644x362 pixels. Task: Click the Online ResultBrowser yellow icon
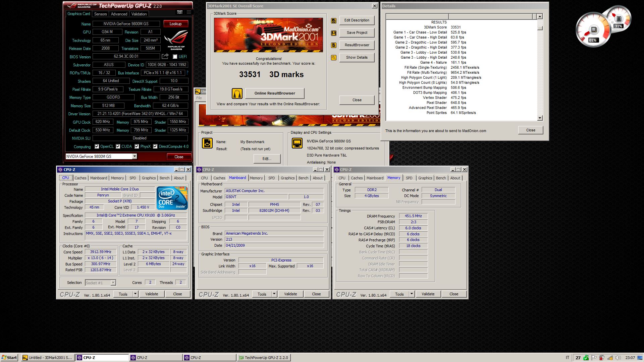[237, 93]
